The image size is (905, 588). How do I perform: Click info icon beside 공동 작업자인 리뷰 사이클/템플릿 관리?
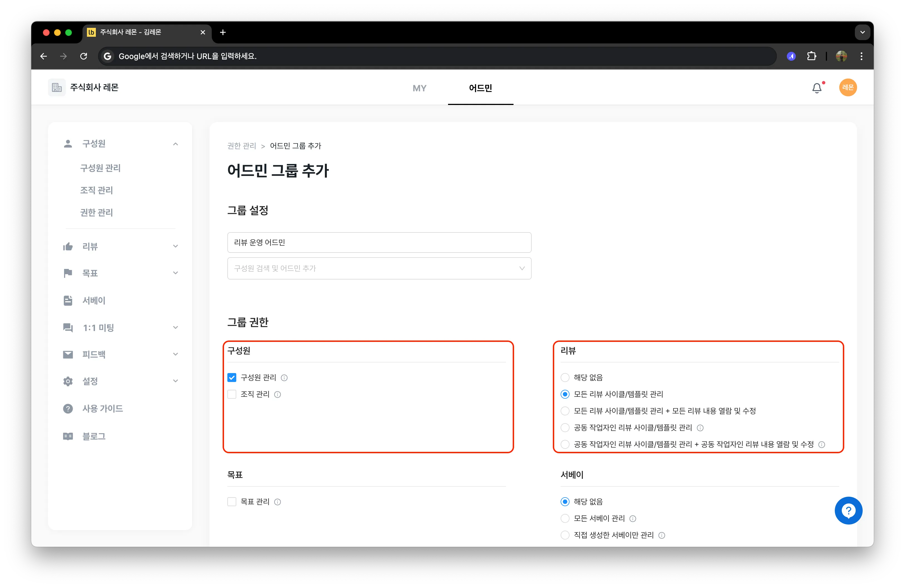point(700,428)
